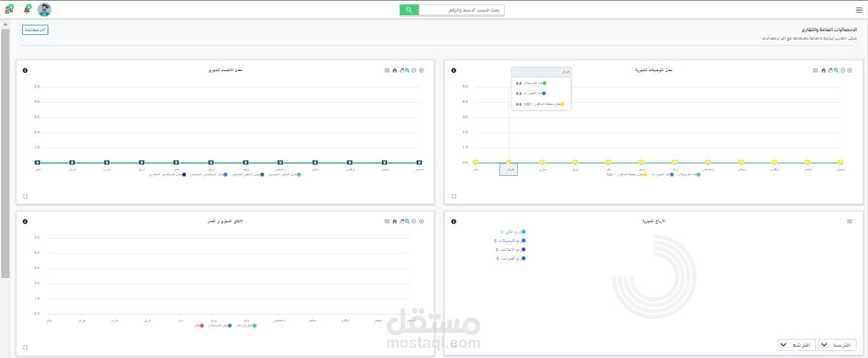Click the info icon on the monthly profits card
The height and width of the screenshot is (358, 868).
point(454,222)
